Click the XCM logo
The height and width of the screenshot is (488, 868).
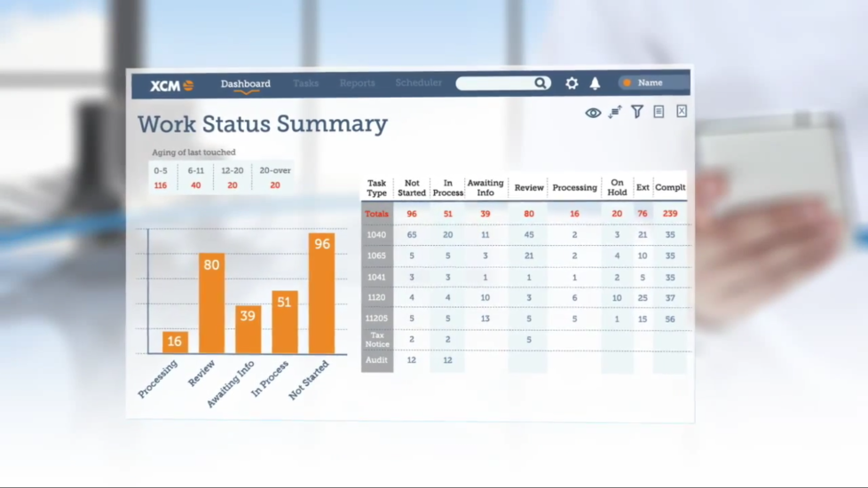171,85
